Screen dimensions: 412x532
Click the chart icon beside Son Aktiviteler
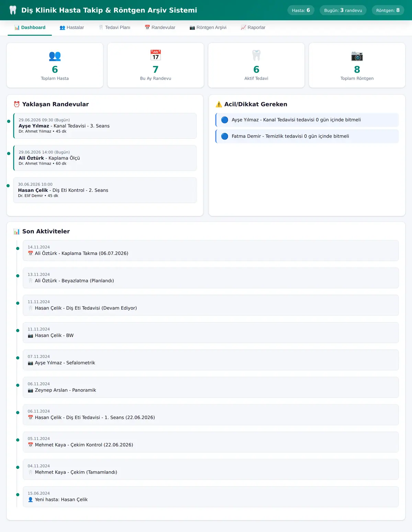point(16,232)
